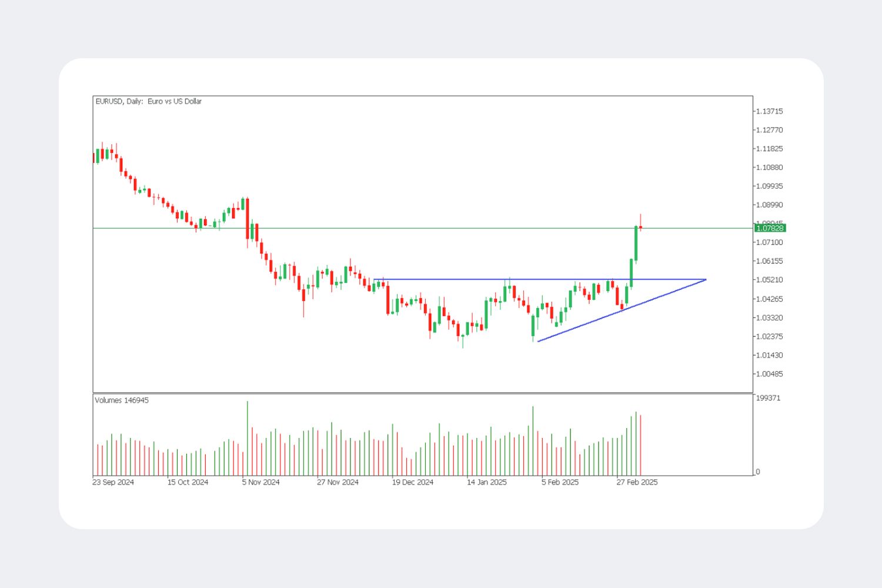Click the 199371 volume scale label

click(768, 398)
